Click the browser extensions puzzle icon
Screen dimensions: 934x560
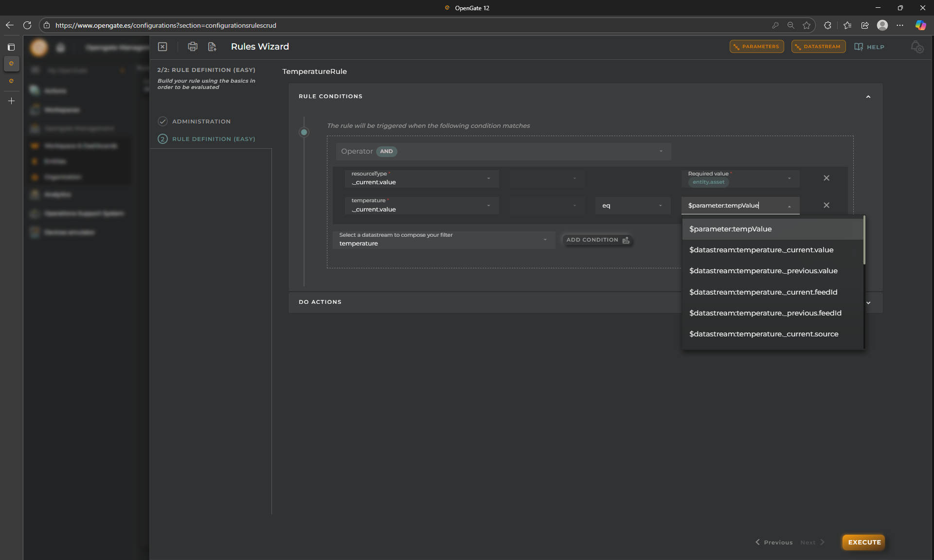point(827,25)
